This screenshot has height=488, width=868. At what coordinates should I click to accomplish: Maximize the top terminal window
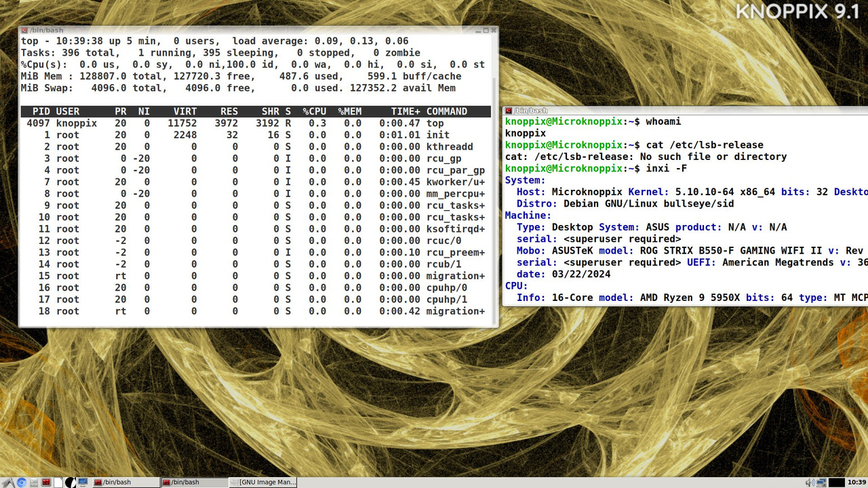(486, 30)
